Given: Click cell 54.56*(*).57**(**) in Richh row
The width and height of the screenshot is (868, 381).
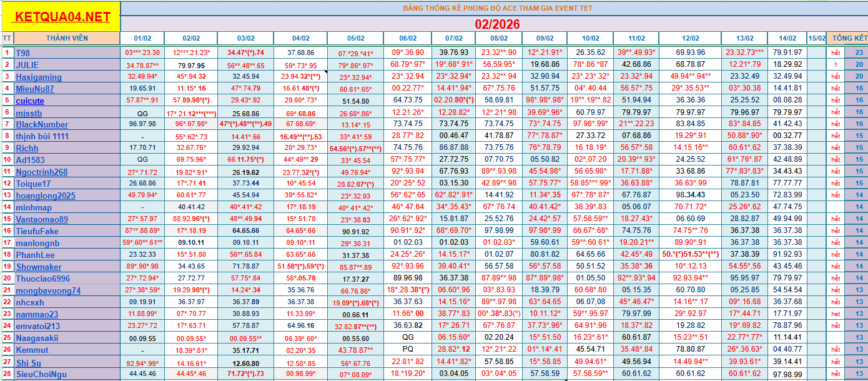Looking at the screenshot, I should 356,148.
